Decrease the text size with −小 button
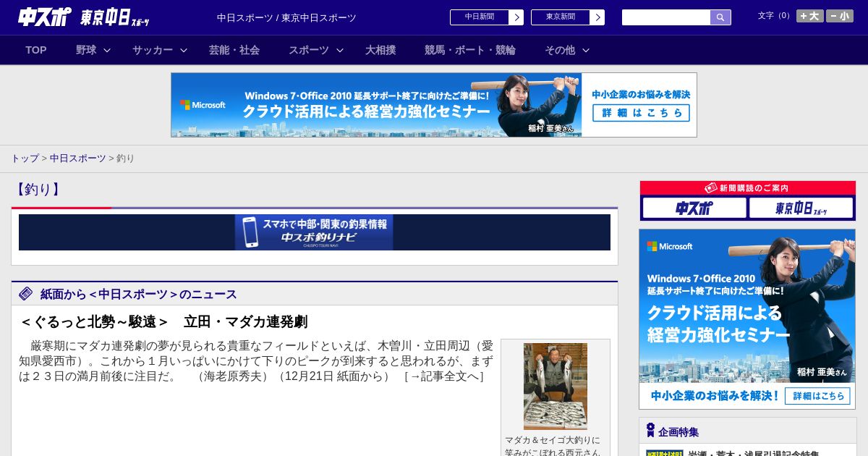Image resolution: width=868 pixels, height=456 pixels. (840, 16)
